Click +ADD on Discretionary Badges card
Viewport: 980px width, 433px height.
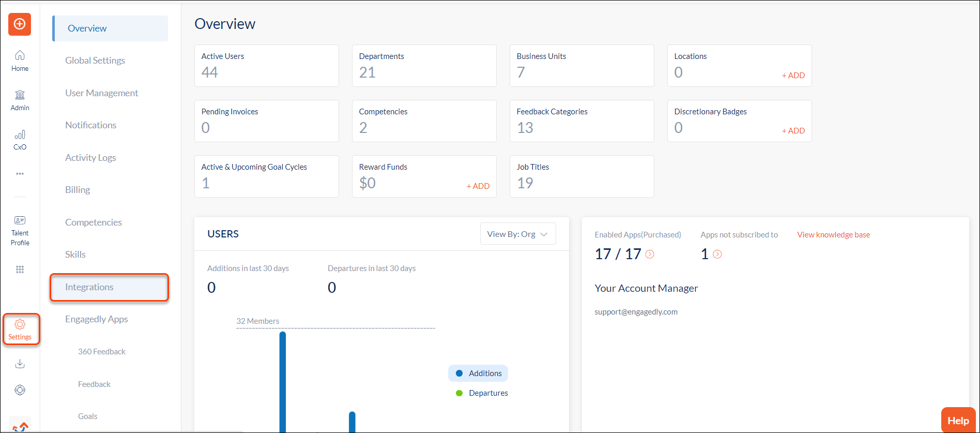pos(793,131)
